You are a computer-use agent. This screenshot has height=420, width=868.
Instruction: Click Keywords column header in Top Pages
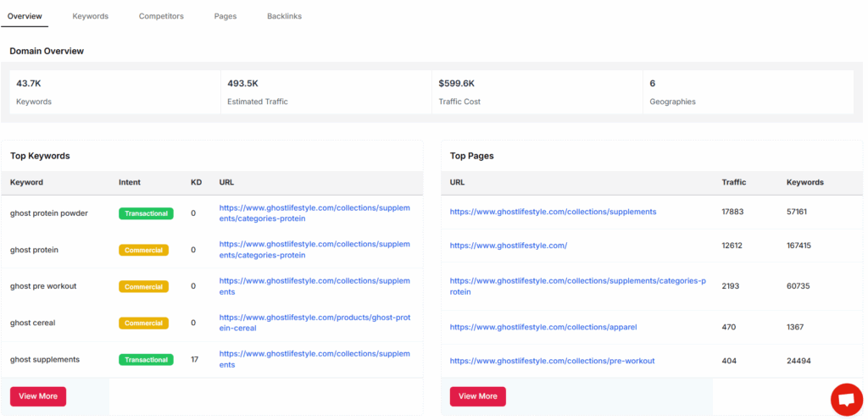(805, 182)
